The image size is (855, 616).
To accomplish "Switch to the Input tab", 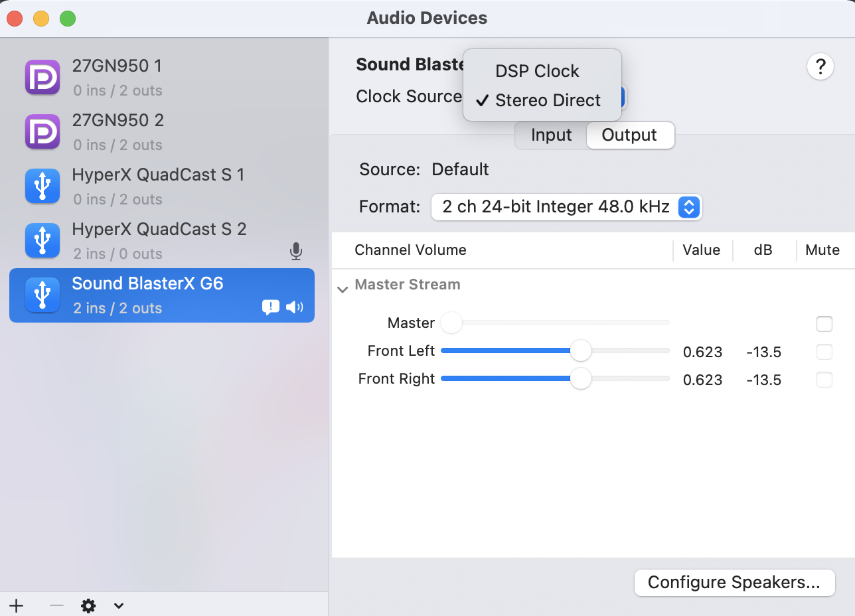I will pos(551,135).
